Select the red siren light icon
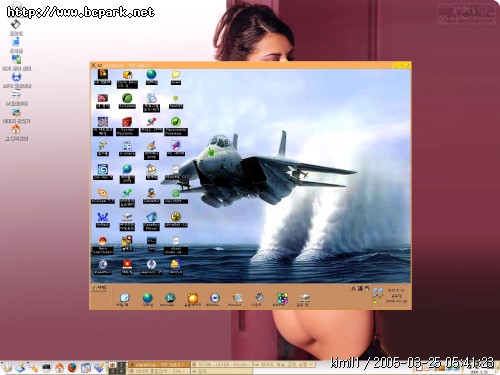The width and height of the screenshot is (500, 375). pyautogui.click(x=127, y=264)
